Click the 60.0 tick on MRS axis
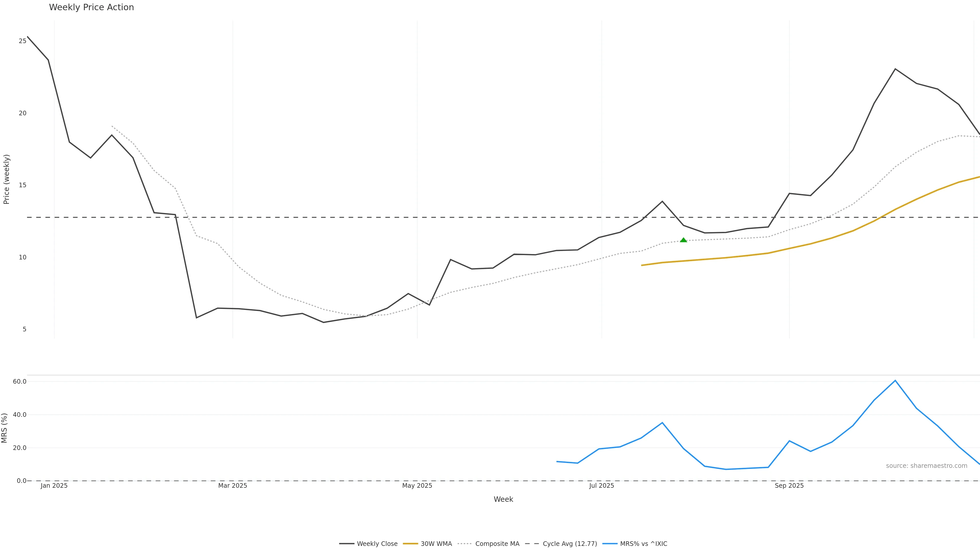The height and width of the screenshot is (551, 980). tap(19, 381)
